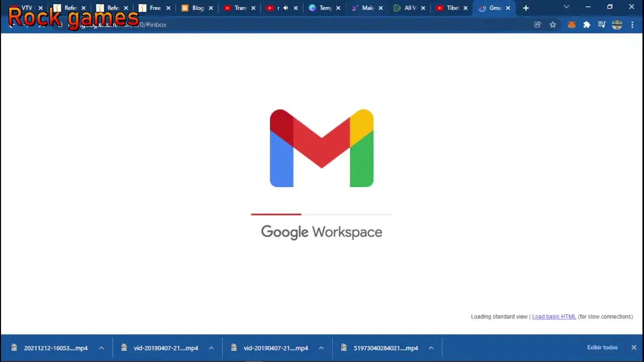Minimize the Chrome window
Image resolution: width=644 pixels, height=362 pixels.
coord(588,7)
